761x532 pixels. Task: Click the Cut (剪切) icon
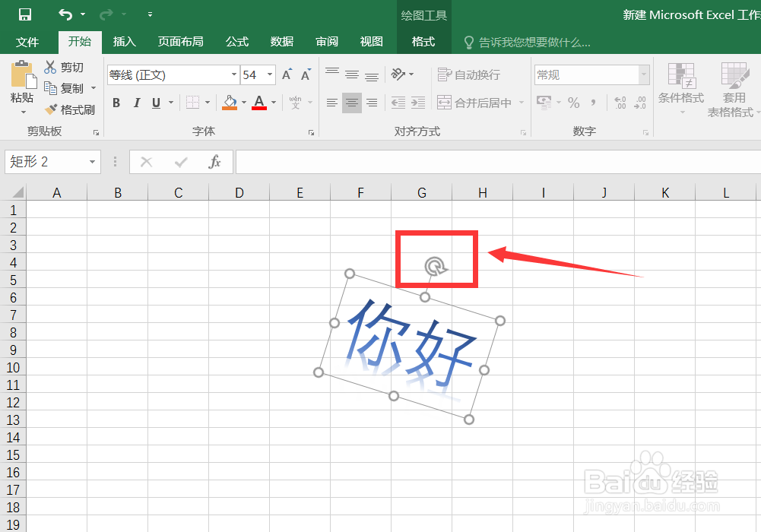[x=52, y=67]
